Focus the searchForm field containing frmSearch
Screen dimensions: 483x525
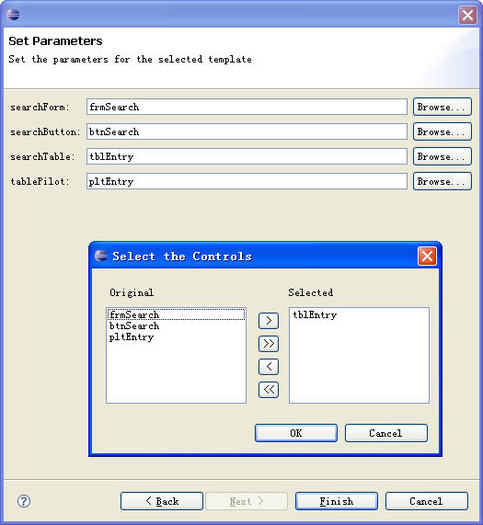click(247, 107)
